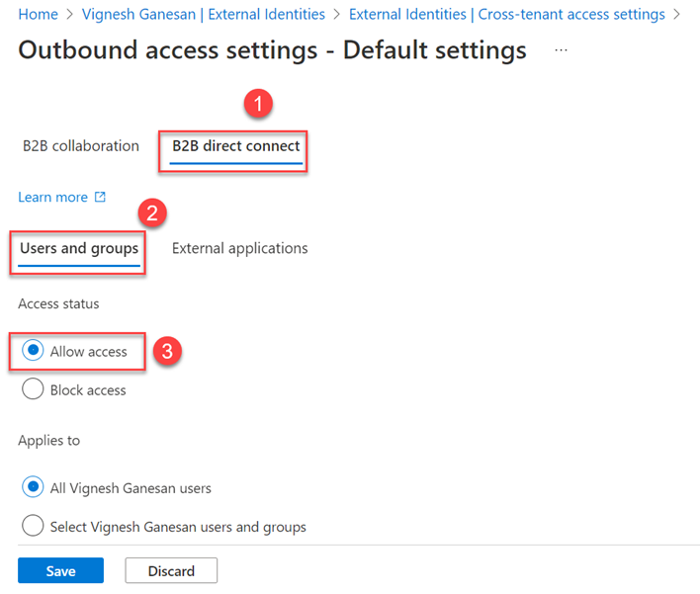Choose Select Vignesh Ganesan users and groups
Image resolution: width=700 pixels, height=594 pixels.
33,527
